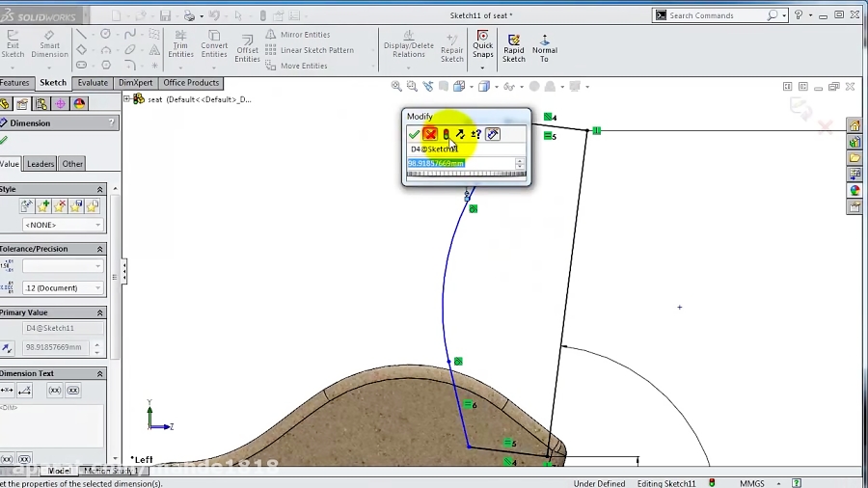Image resolution: width=868 pixels, height=488 pixels.
Task: Click the Offset Entities tool
Action: point(247,47)
